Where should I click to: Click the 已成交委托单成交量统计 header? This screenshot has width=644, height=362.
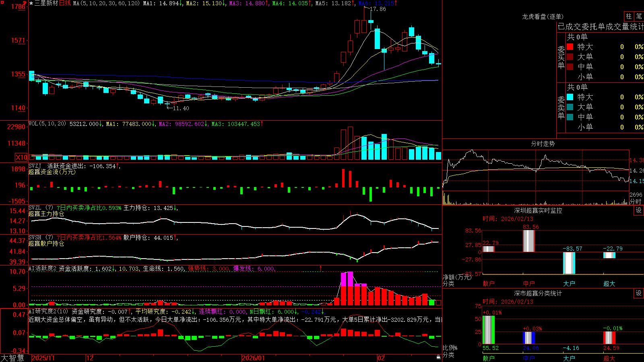point(601,27)
